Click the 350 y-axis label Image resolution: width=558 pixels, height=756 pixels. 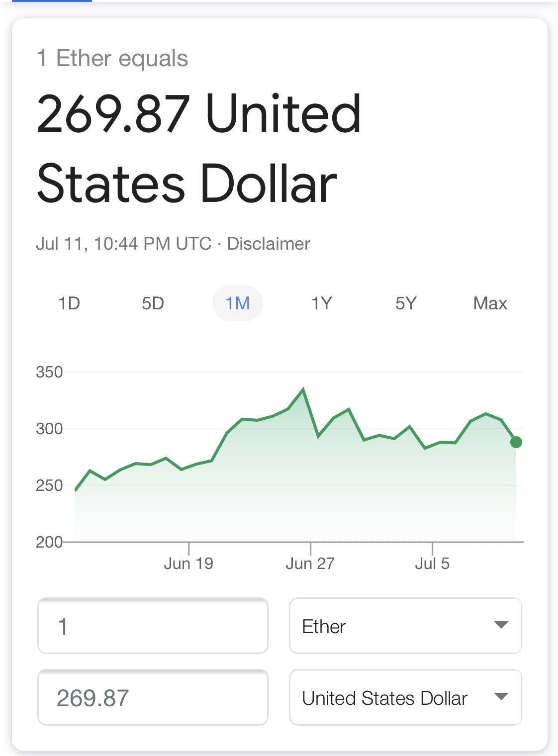coord(49,372)
